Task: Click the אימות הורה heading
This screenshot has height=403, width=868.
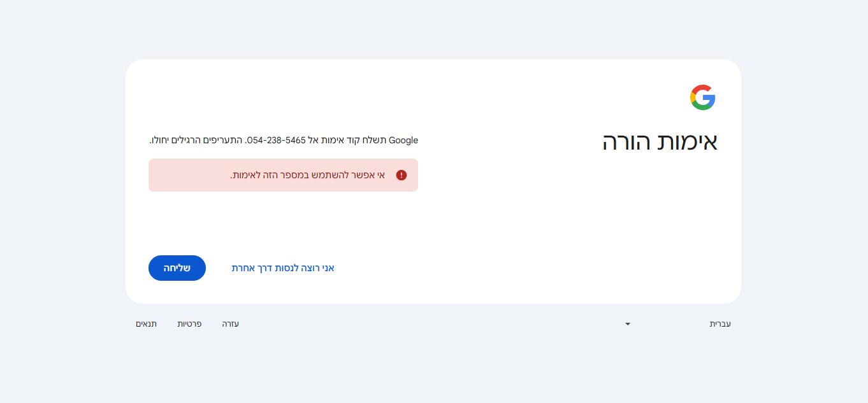Action: (x=660, y=141)
